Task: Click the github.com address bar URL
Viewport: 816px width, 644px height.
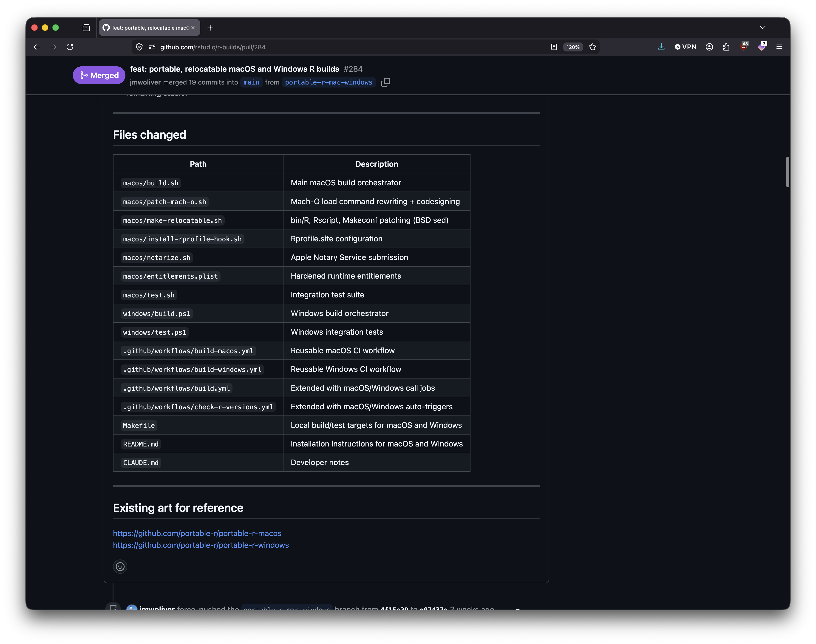Action: (213, 47)
